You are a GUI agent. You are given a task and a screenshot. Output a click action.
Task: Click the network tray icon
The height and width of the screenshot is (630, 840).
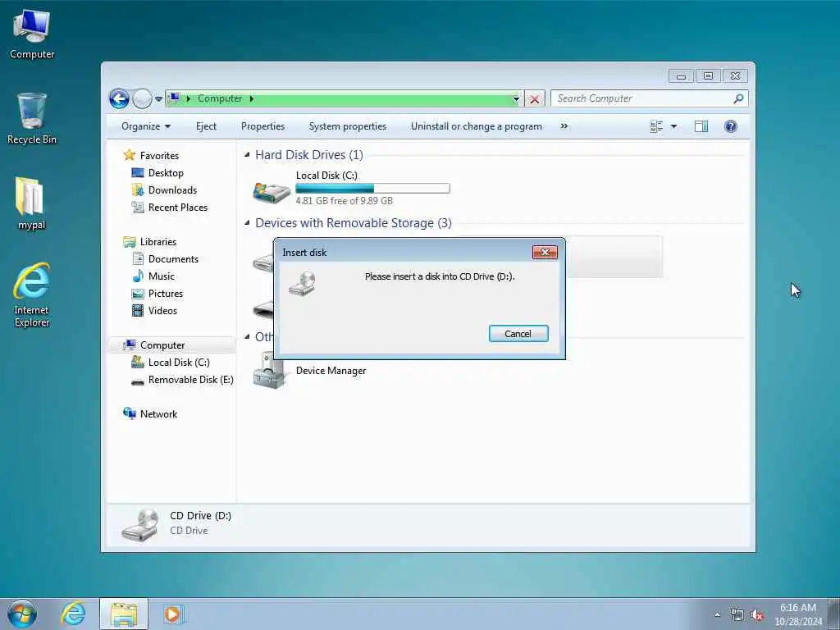click(x=737, y=615)
